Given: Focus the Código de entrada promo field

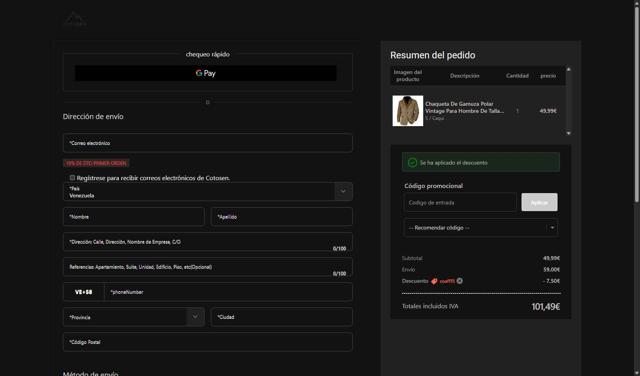Looking at the screenshot, I should [x=460, y=202].
